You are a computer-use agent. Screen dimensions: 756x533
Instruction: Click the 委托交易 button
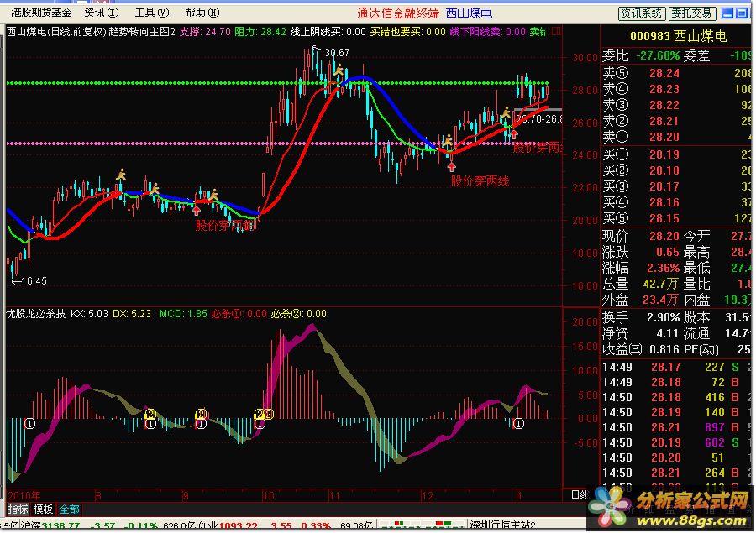click(692, 13)
